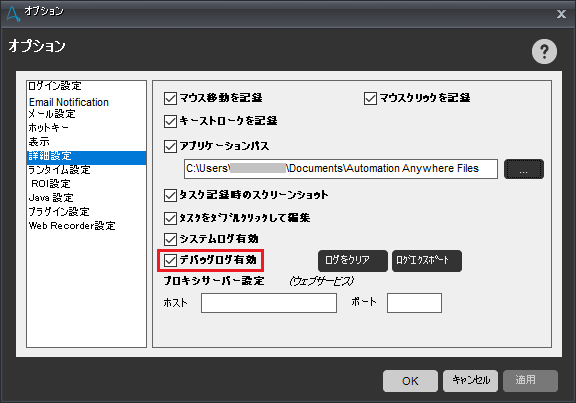Open help via the question mark icon
This screenshot has width=576, height=403.
[x=544, y=51]
